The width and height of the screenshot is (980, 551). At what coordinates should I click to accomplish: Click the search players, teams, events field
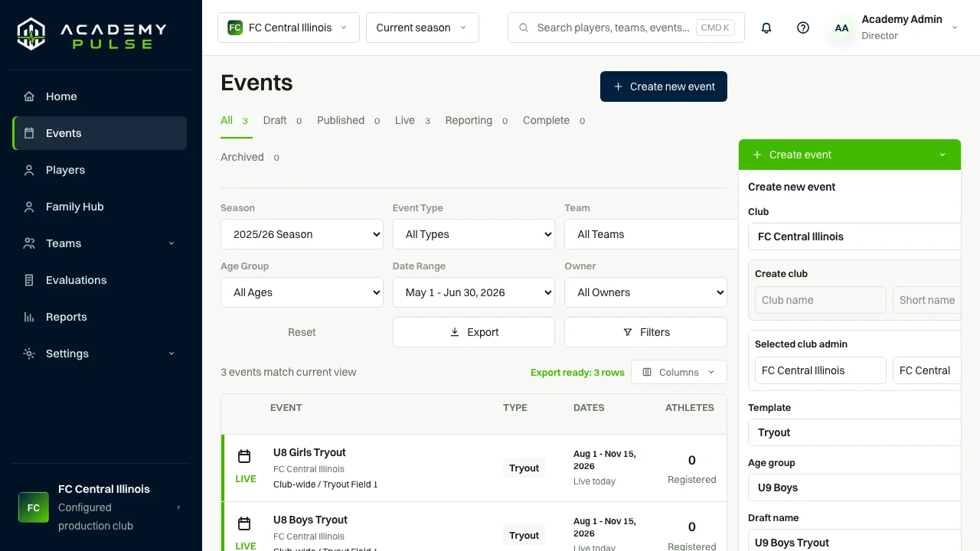tap(626, 28)
